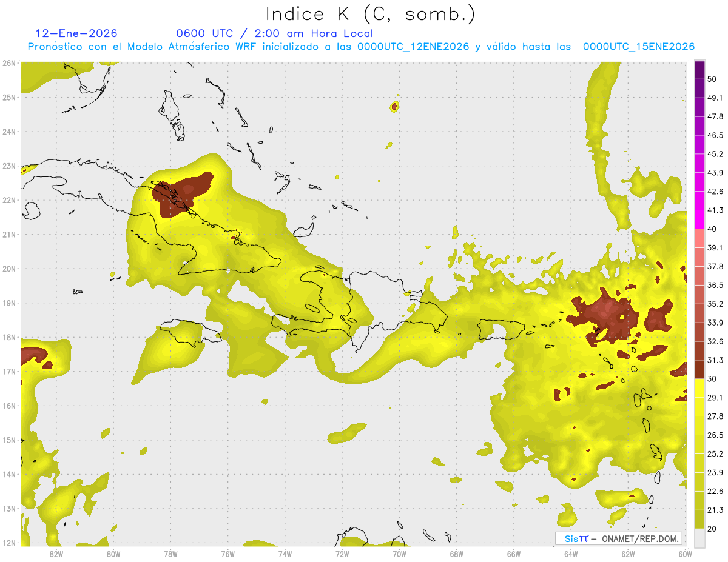Click colorbar value '21.3'
728x562 pixels.
715,510
